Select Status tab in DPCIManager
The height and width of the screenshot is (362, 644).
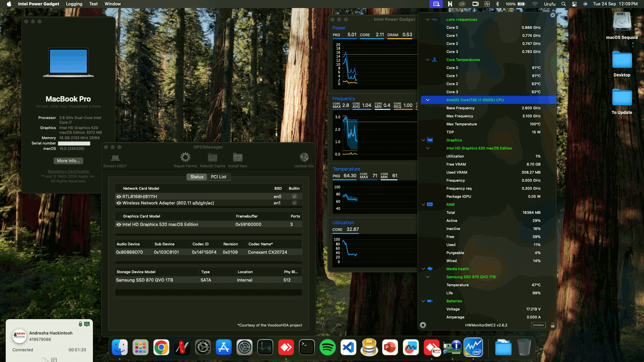(x=197, y=177)
